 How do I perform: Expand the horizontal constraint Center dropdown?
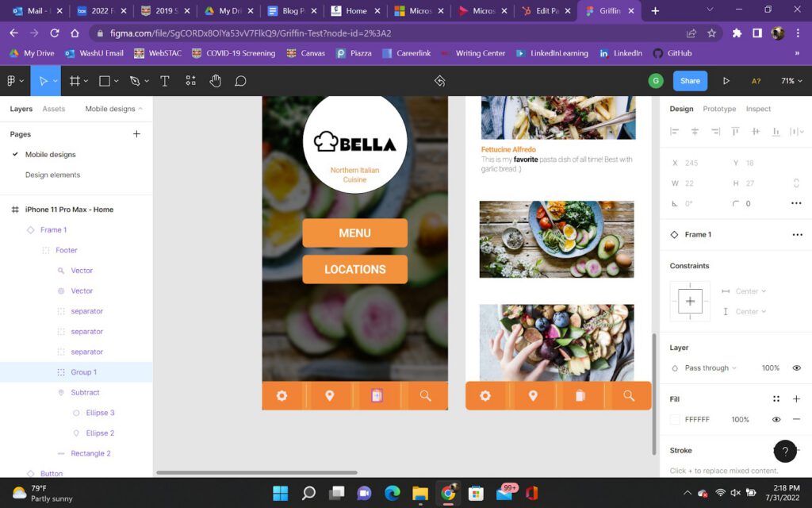[750, 291]
